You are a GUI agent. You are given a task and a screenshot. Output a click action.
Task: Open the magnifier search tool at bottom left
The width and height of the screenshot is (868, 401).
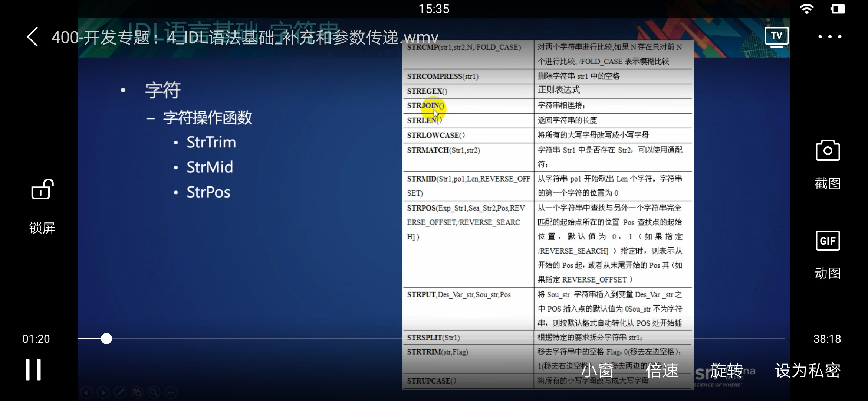click(154, 392)
